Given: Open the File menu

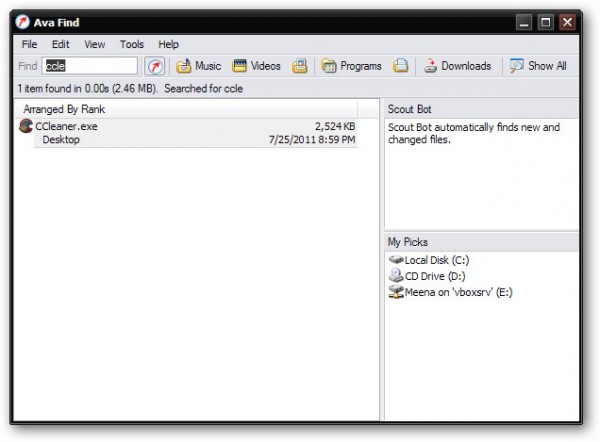Looking at the screenshot, I should (29, 44).
